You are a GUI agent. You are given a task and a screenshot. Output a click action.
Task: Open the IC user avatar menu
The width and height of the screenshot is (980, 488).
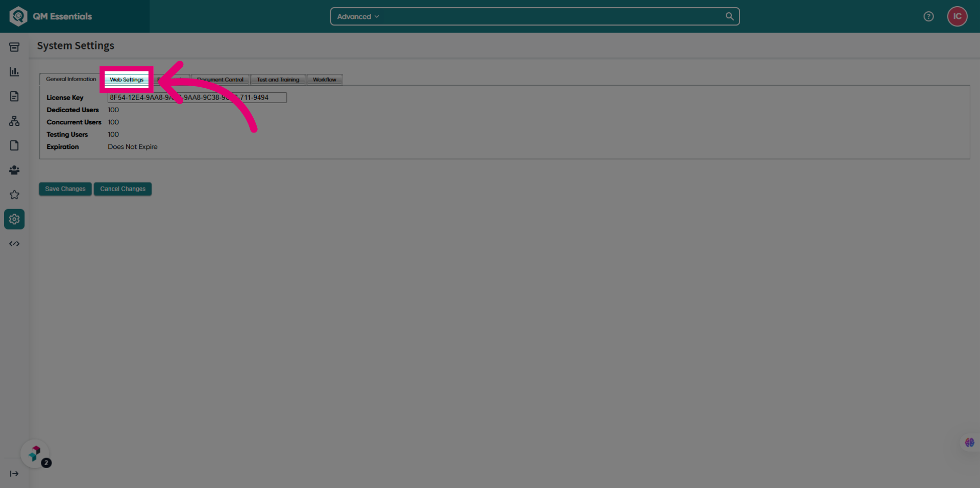pos(957,16)
